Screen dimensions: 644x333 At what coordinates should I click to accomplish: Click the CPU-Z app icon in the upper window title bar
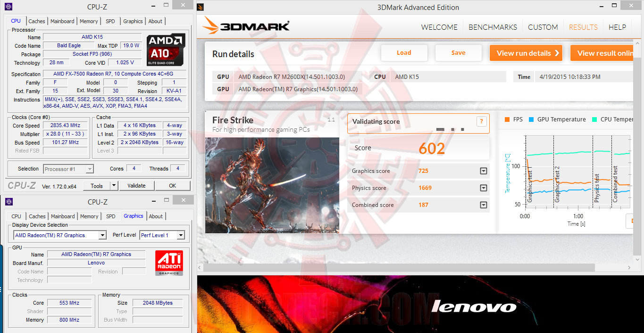coord(8,7)
